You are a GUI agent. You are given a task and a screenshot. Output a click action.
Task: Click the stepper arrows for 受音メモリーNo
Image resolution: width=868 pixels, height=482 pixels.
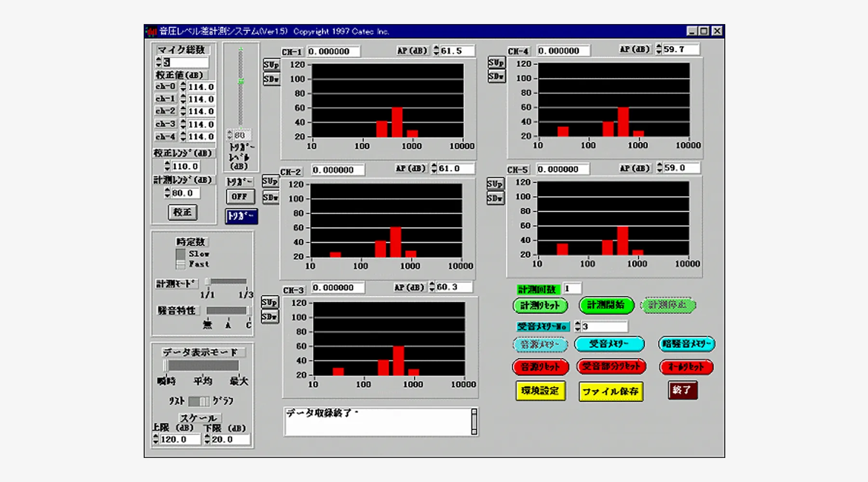[577, 326]
